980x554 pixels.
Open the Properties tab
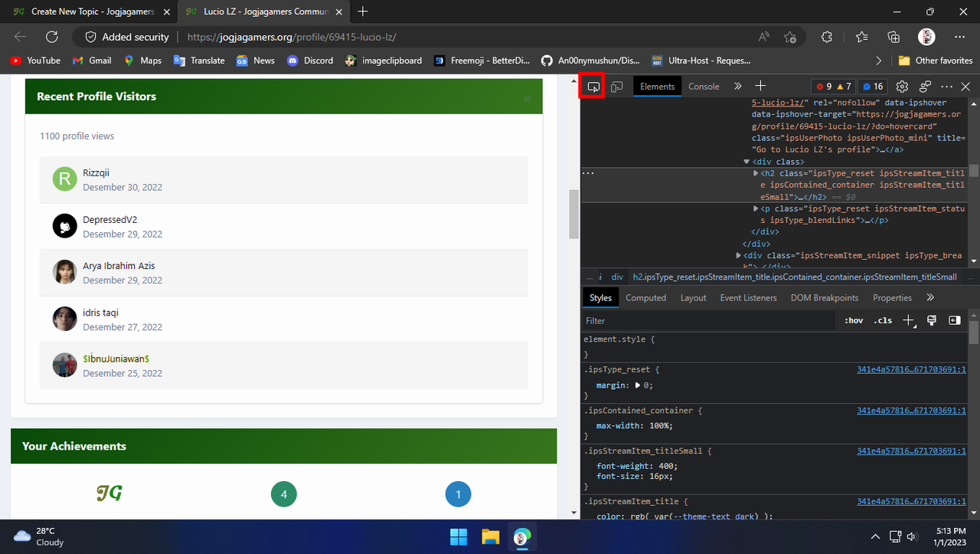click(x=892, y=297)
